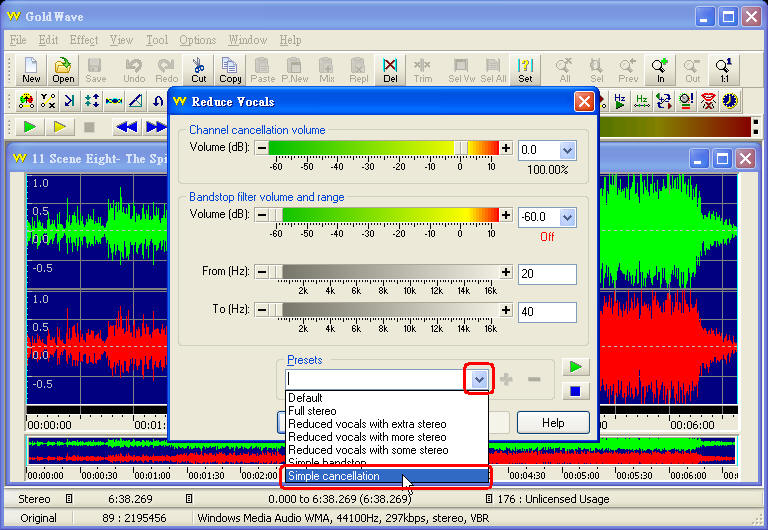The height and width of the screenshot is (530, 768).
Task: Click the Del toolbar icon
Action: (x=390, y=70)
